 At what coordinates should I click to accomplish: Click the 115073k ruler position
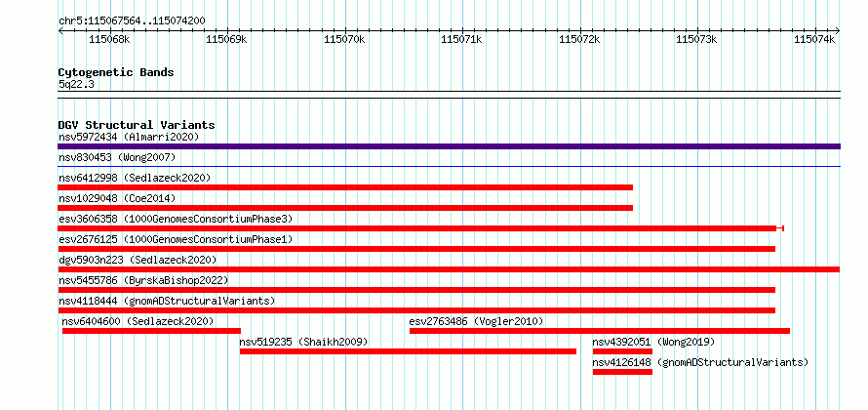pyautogui.click(x=697, y=39)
